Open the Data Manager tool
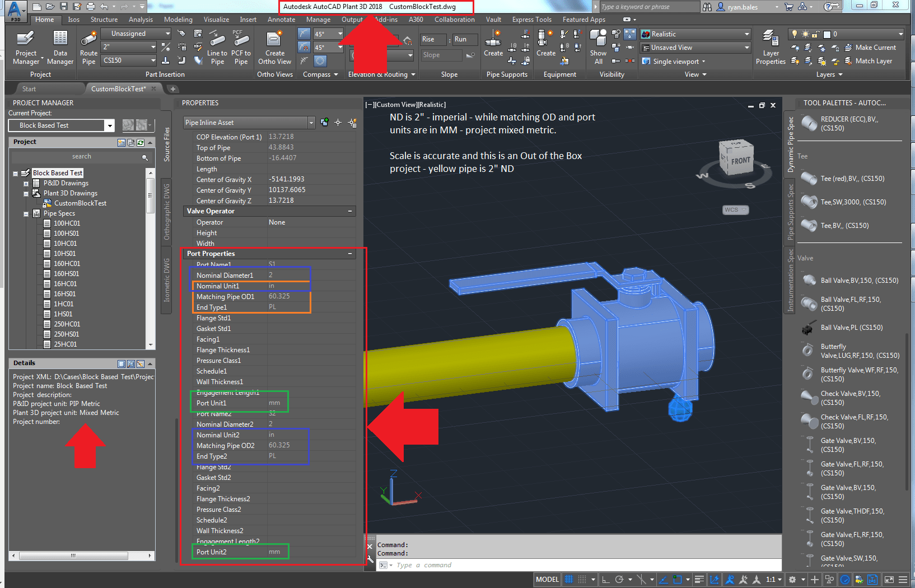This screenshot has width=915, height=588. pyautogui.click(x=60, y=47)
